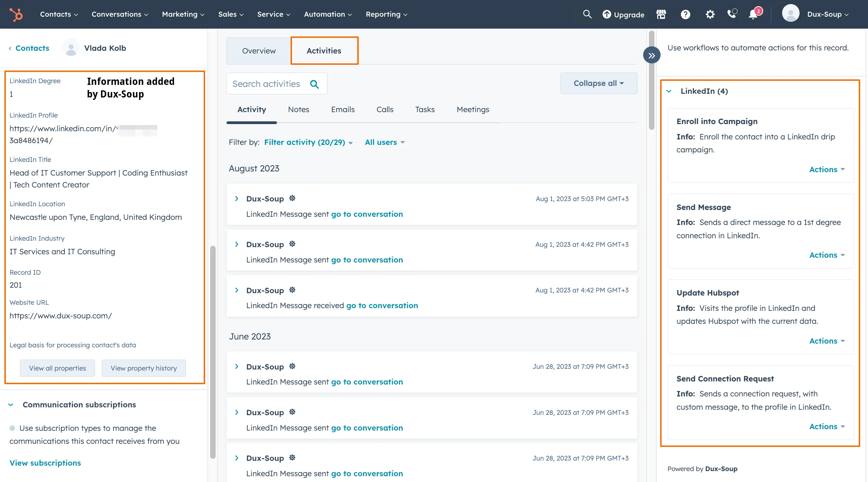Select the Activity sub-tab
Image resolution: width=868 pixels, height=482 pixels.
[251, 110]
